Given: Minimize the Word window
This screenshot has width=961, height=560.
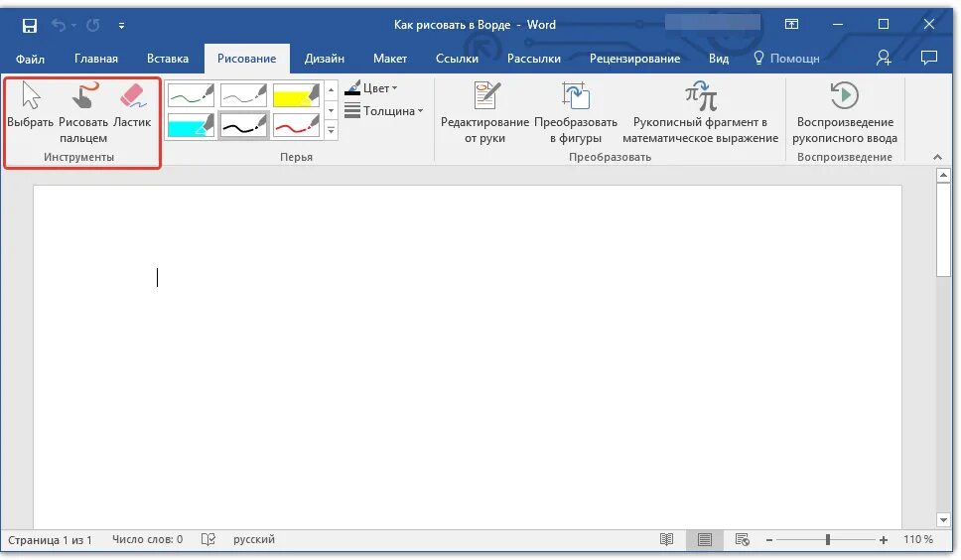Looking at the screenshot, I should [x=838, y=25].
